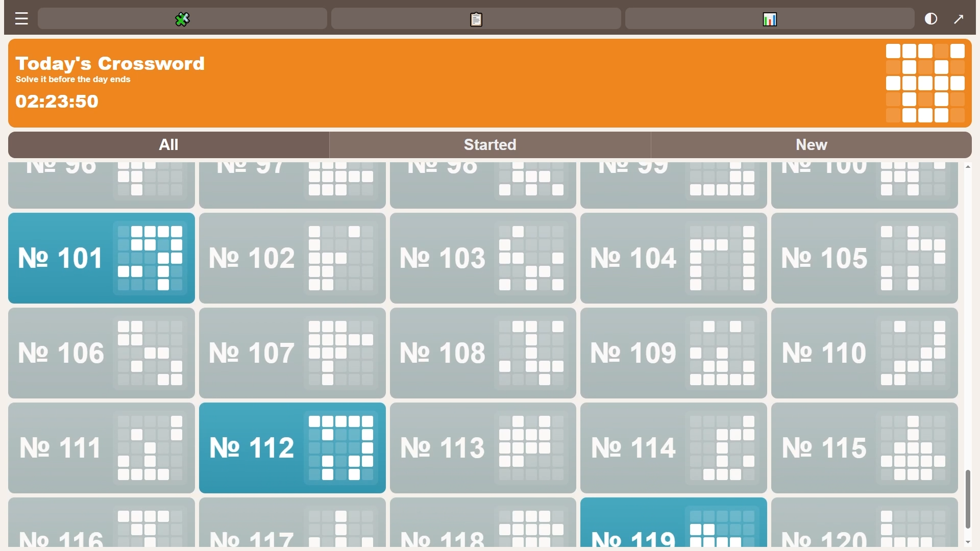The width and height of the screenshot is (980, 551).
Task: Open the puzzle piece crossword icon
Action: tap(182, 19)
